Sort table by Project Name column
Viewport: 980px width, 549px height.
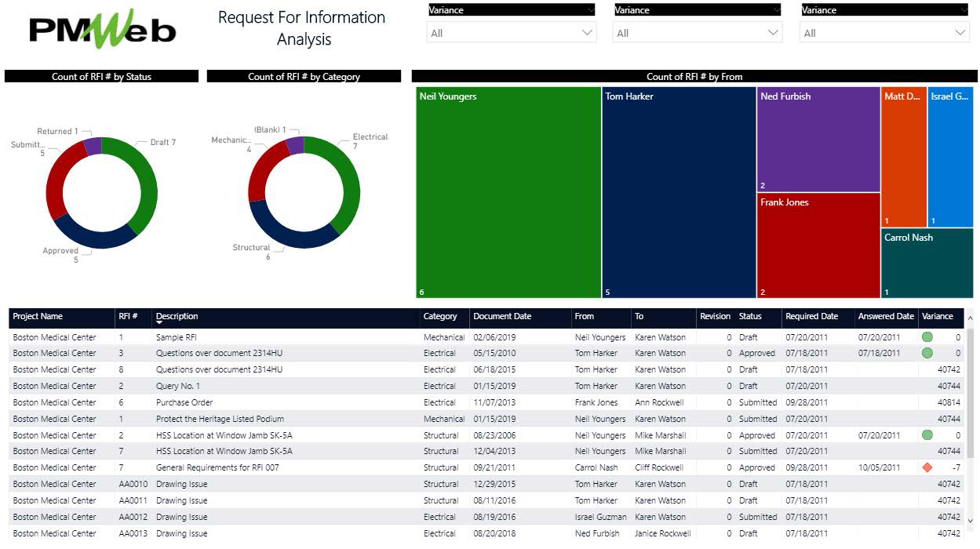click(38, 316)
